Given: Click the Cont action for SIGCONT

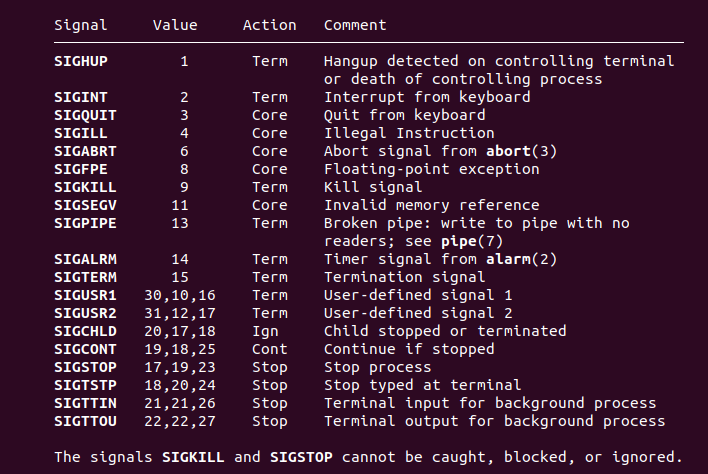Looking at the screenshot, I should [270, 349].
